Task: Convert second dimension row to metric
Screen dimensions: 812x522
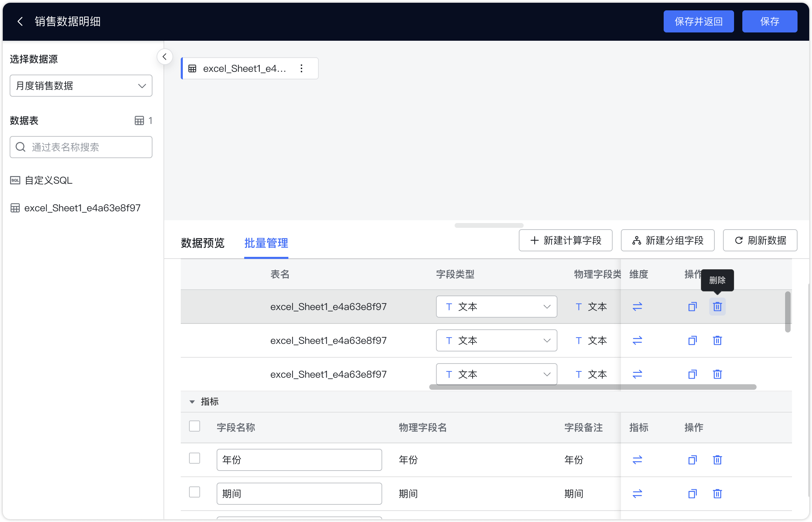Action: pos(637,340)
